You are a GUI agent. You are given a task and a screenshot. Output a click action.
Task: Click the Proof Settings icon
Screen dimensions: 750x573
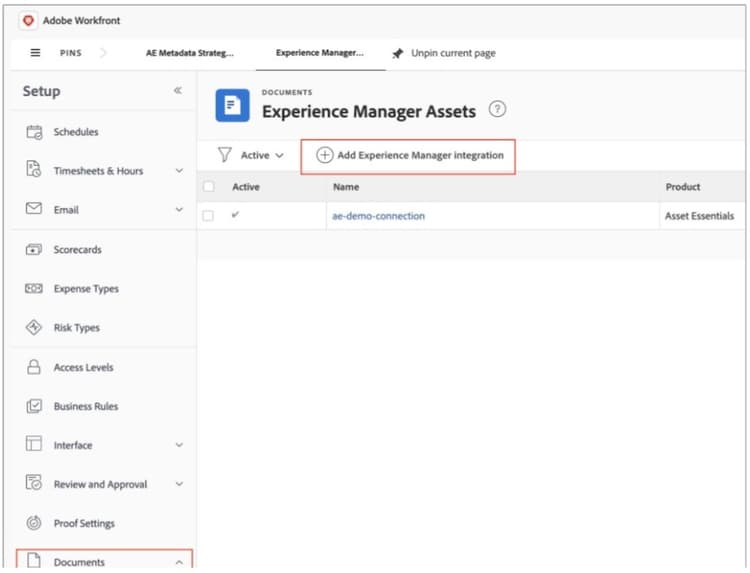[34, 523]
